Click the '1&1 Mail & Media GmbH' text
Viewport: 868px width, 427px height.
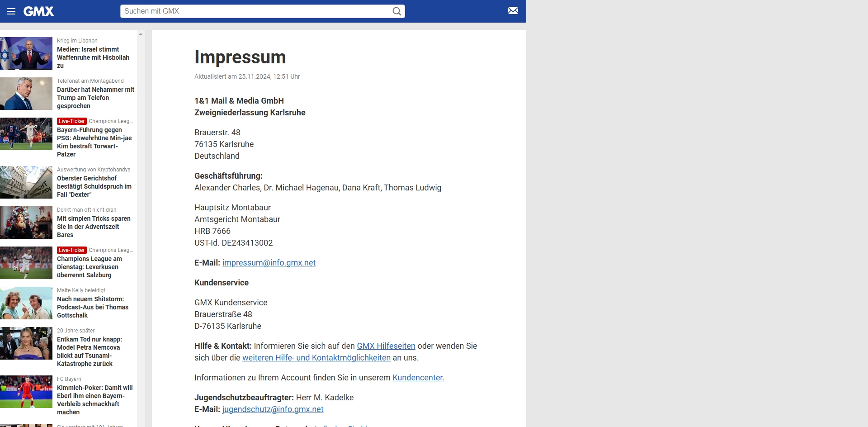point(239,101)
